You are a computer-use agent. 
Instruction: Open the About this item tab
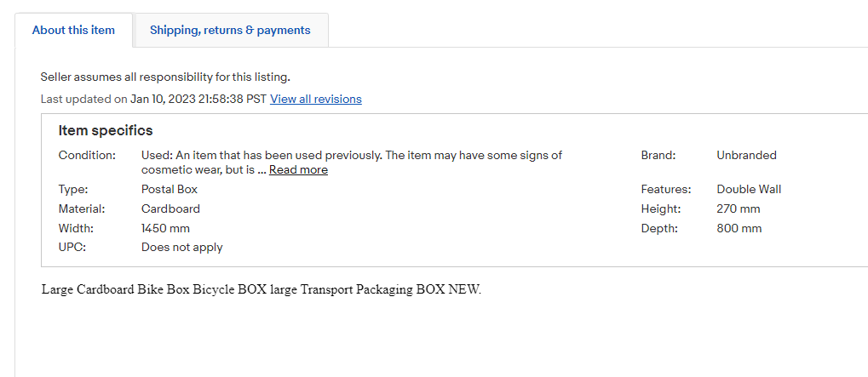73,30
